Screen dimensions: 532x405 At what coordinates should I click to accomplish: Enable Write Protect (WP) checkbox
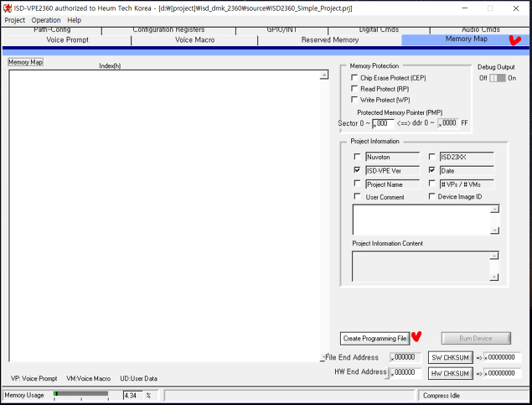tap(354, 100)
